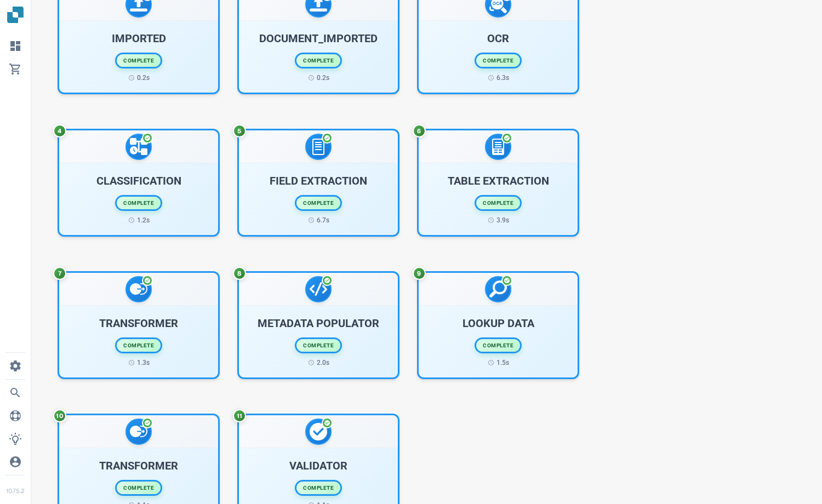The width and height of the screenshot is (822, 504).
Task: Open the shopping cart icon in sidebar
Action: (x=15, y=69)
